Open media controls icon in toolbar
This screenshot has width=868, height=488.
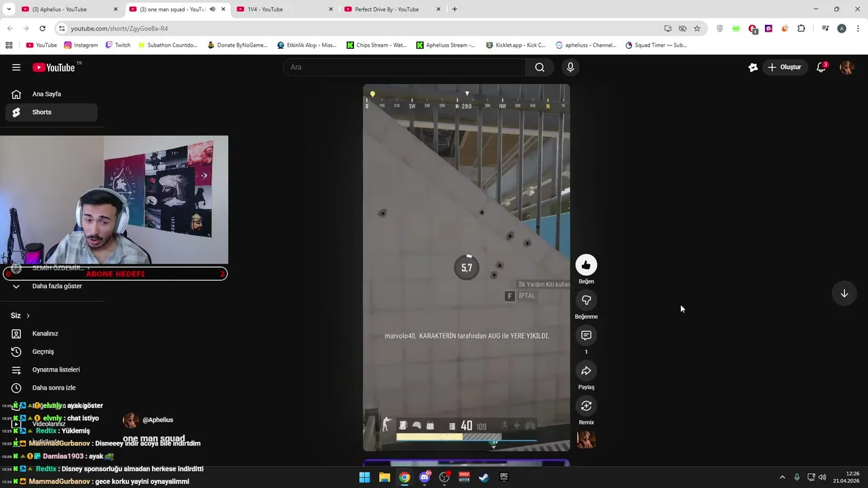pyautogui.click(x=825, y=28)
